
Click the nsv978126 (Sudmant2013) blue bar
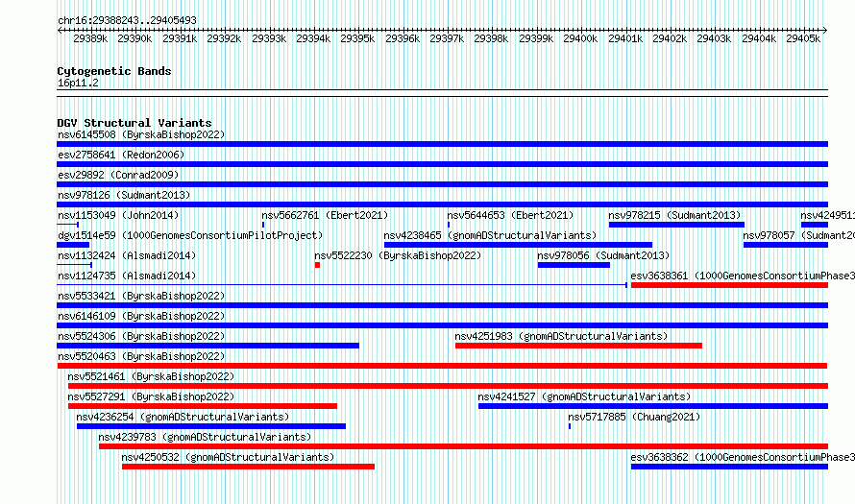[442, 204]
